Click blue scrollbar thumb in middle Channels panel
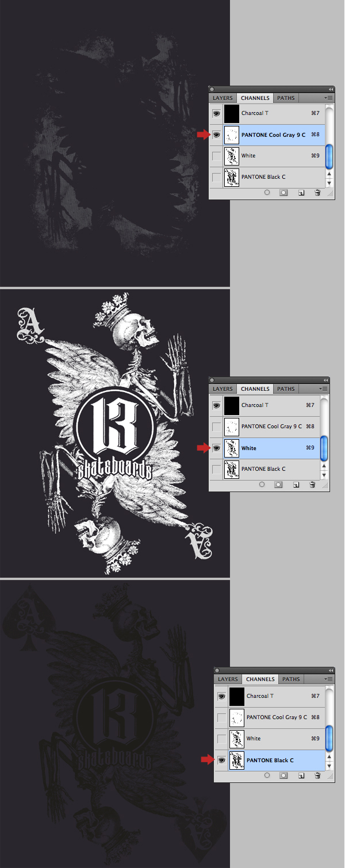 pyautogui.click(x=324, y=448)
